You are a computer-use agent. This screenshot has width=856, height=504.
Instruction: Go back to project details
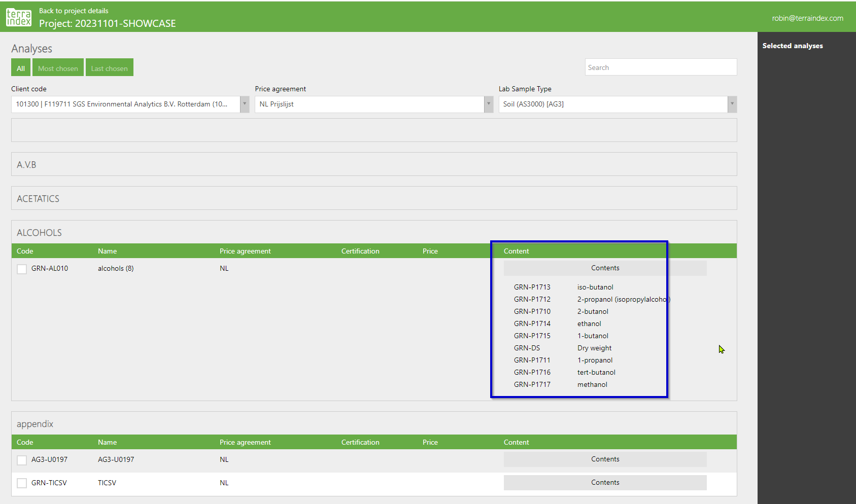[x=74, y=11]
